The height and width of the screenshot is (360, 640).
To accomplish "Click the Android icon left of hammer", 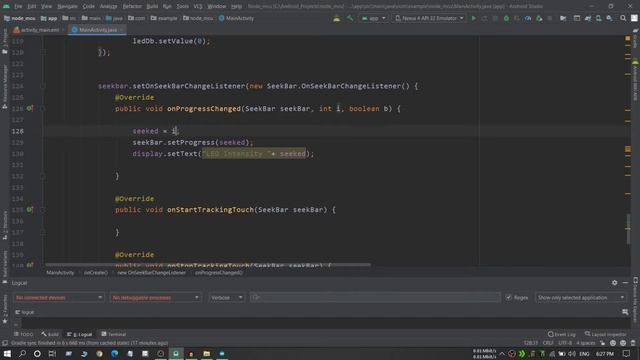I will (337, 18).
